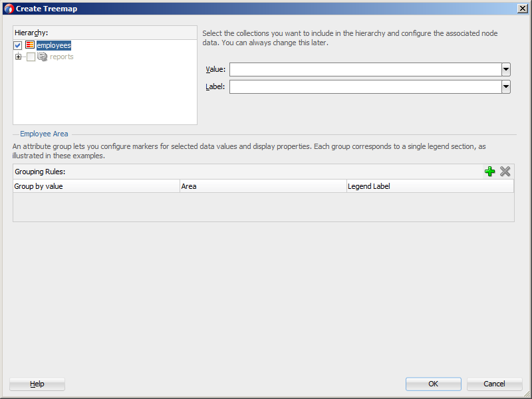Click the Group by value column header

96,186
